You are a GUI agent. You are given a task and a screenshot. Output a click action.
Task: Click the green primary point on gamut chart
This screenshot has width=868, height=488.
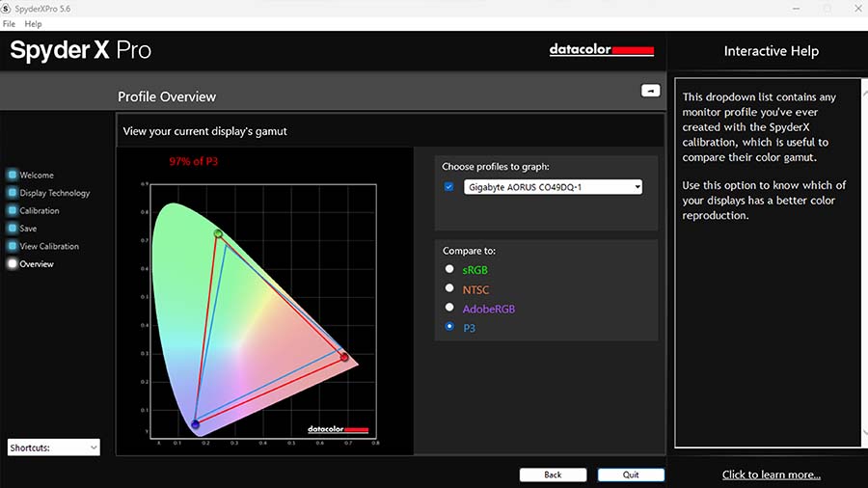218,233
